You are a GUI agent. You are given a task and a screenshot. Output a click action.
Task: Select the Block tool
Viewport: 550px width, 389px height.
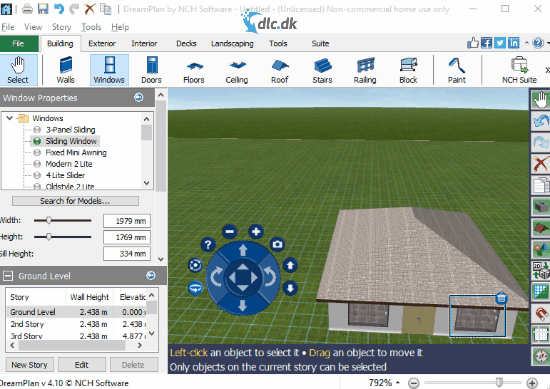tap(408, 70)
